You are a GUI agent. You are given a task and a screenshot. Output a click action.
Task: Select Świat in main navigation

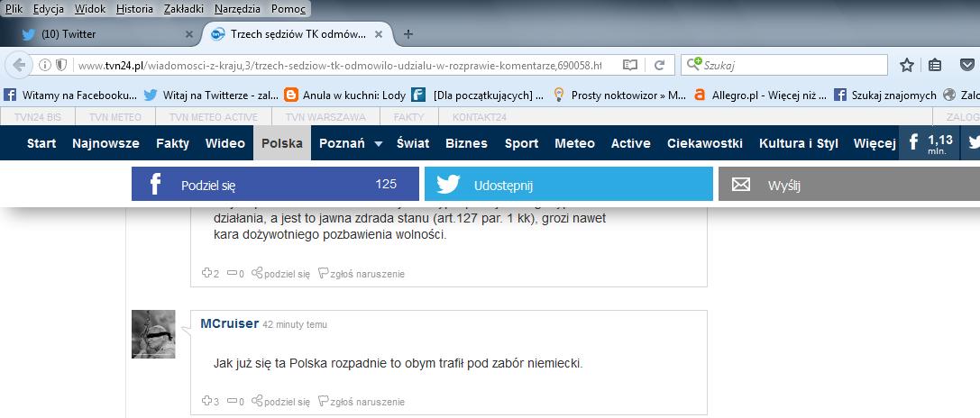pyautogui.click(x=413, y=143)
